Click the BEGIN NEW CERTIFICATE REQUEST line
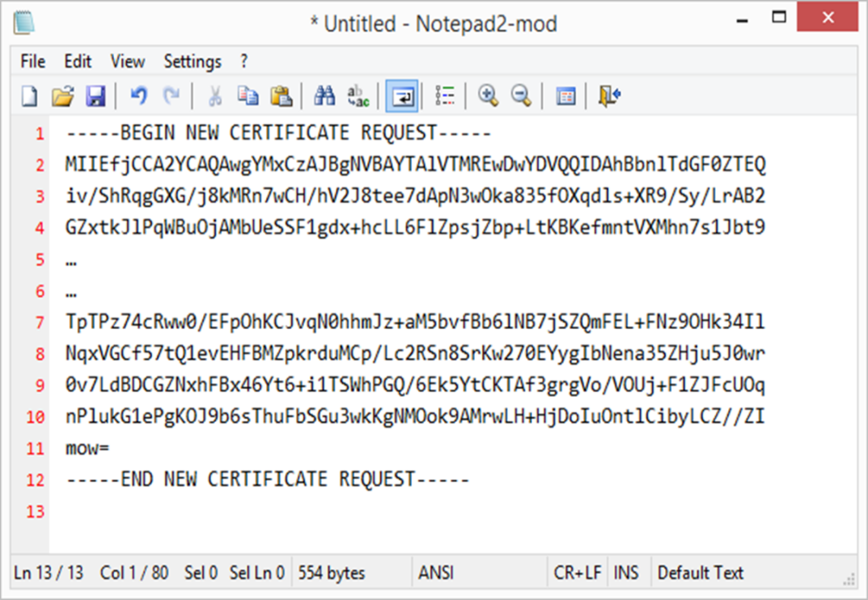The width and height of the screenshot is (868, 600). click(278, 133)
